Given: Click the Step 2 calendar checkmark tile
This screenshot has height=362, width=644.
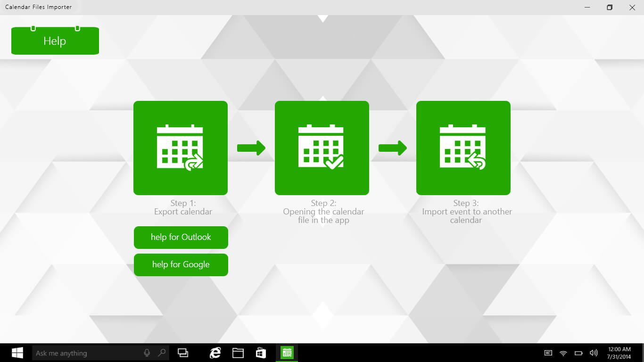Looking at the screenshot, I should click(322, 148).
